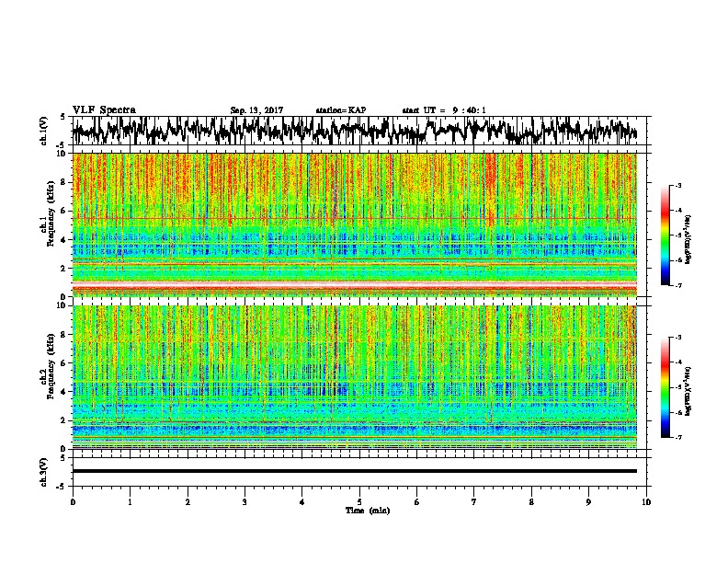The width and height of the screenshot is (728, 563).
Task: Click the "VLF Spectra" plot title
Action: pos(104,110)
